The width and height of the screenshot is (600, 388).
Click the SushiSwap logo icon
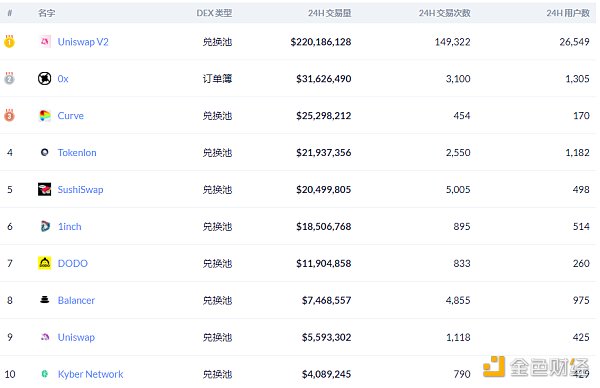point(44,189)
